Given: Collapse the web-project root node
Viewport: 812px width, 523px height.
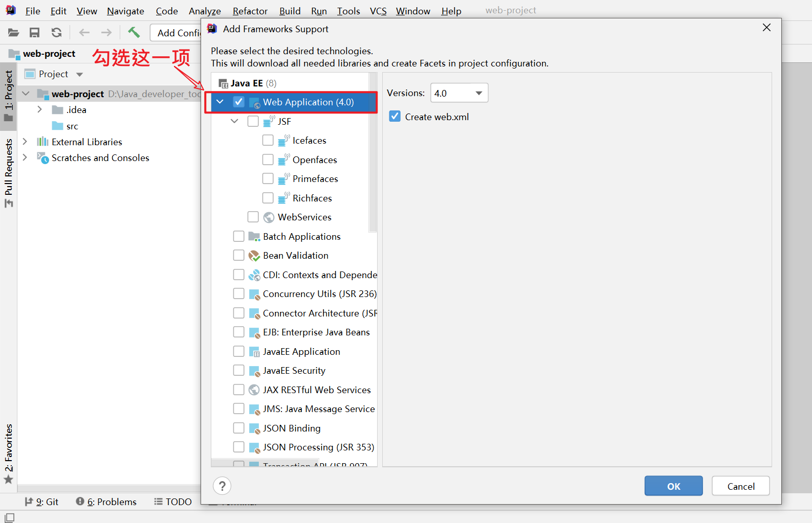Looking at the screenshot, I should tap(26, 94).
